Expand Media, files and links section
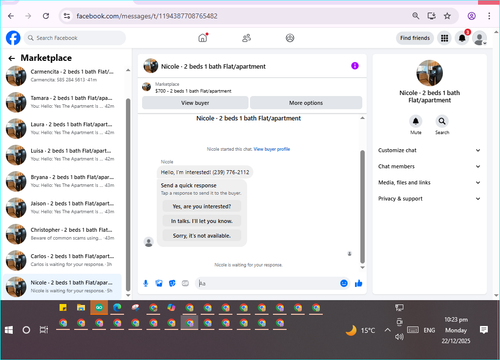Screen dimensions: 500x360 point(429,182)
